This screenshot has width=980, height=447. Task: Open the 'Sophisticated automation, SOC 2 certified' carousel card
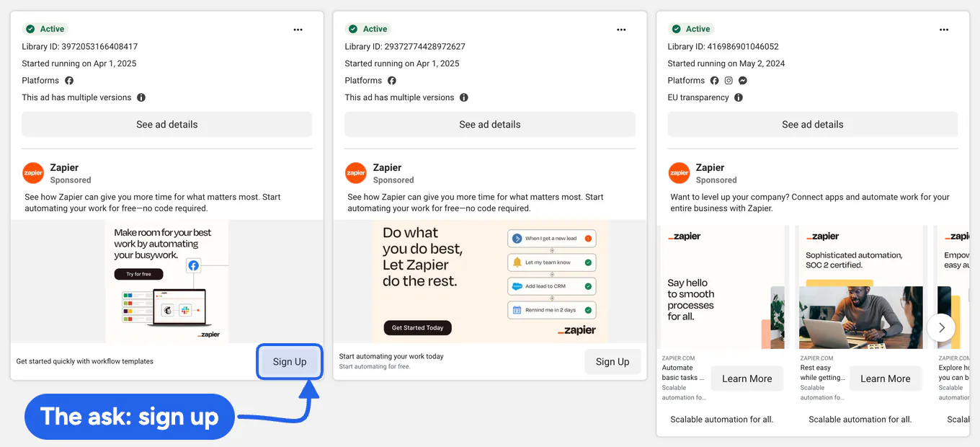coord(861,287)
